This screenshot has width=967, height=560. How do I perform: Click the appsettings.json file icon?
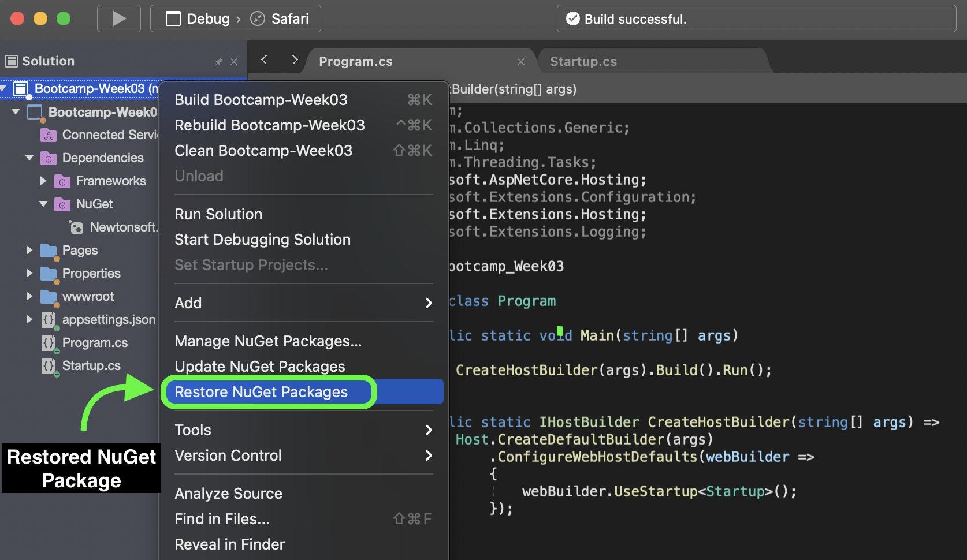coord(49,319)
